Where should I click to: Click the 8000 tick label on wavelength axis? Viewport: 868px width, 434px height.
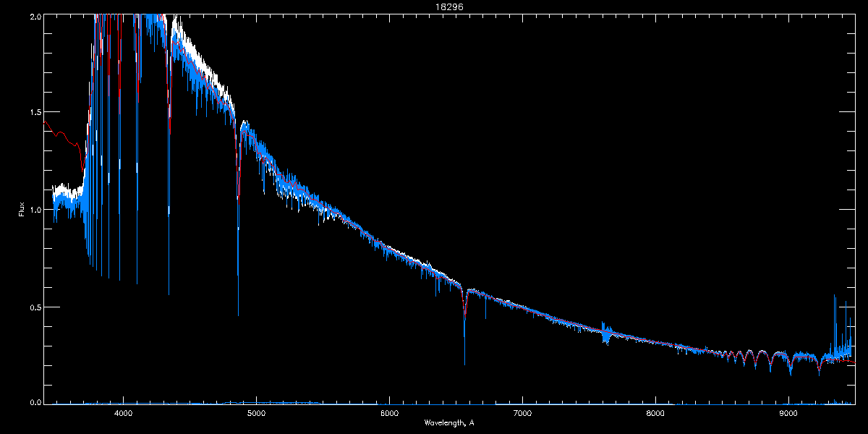pos(655,413)
